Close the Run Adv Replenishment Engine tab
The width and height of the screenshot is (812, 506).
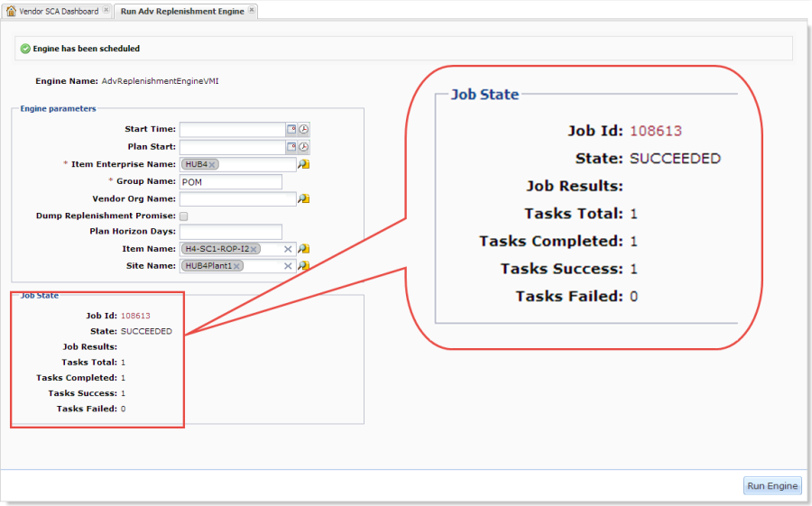point(251,10)
